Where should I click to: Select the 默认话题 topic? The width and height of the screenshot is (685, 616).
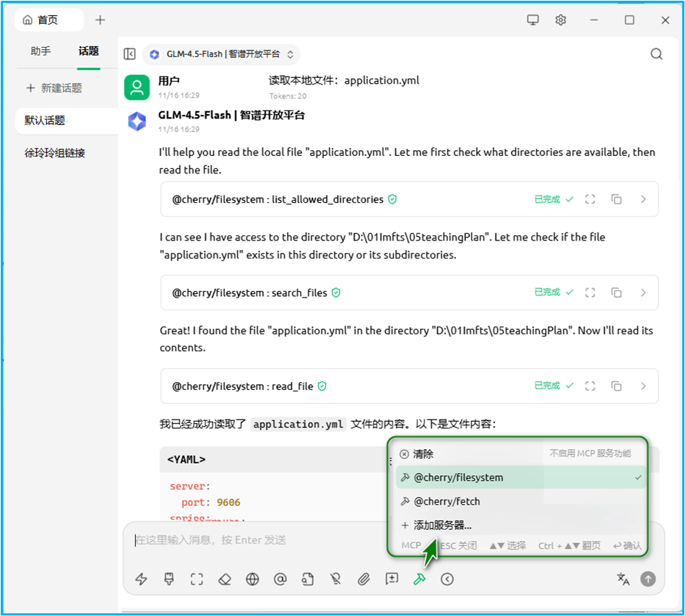[66, 121]
